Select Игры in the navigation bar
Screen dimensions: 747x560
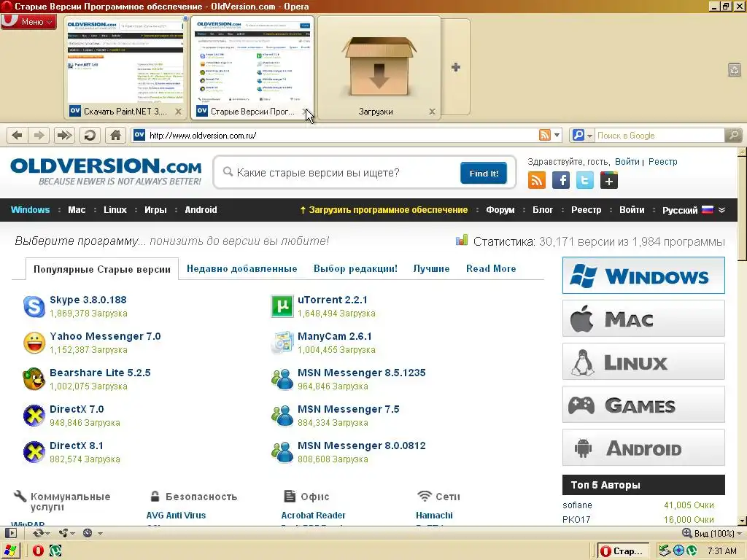156,210
